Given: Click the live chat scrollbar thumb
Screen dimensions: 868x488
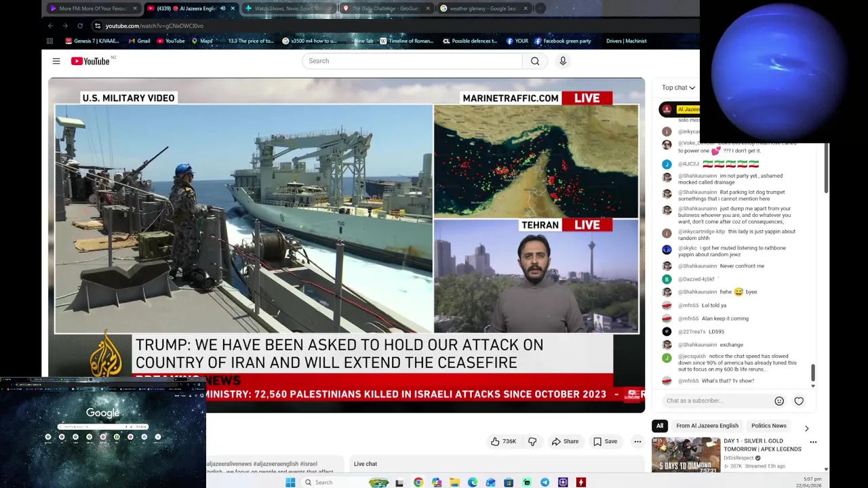Looking at the screenshot, I should tap(812, 373).
